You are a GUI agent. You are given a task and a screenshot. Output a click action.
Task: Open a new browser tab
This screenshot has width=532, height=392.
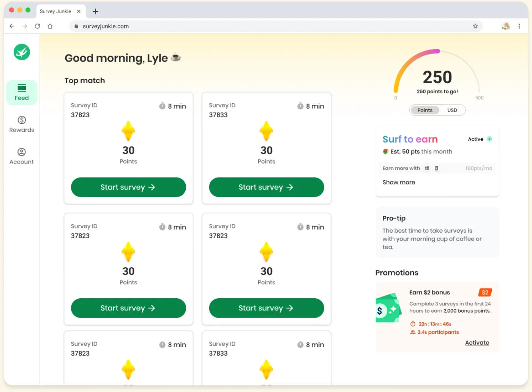point(95,11)
